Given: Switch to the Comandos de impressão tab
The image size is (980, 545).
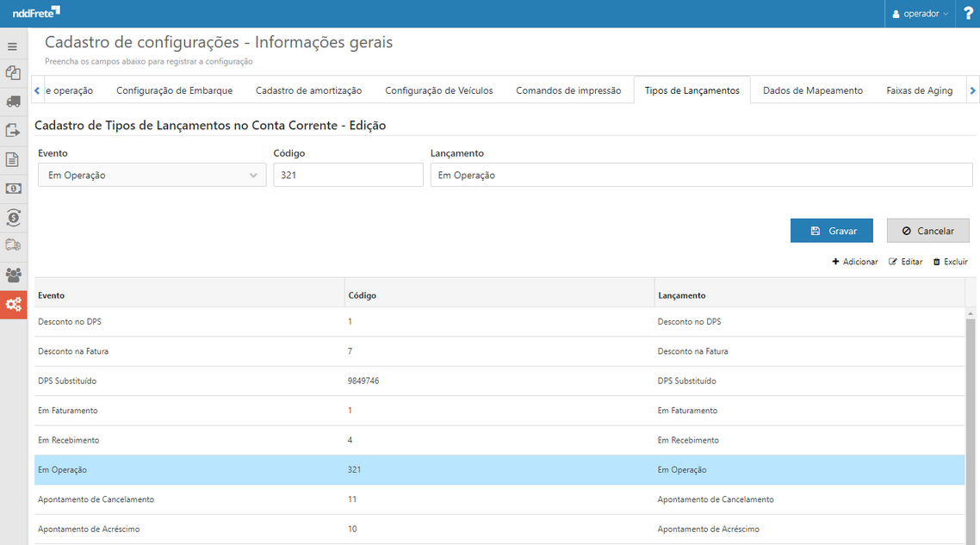Looking at the screenshot, I should 568,90.
